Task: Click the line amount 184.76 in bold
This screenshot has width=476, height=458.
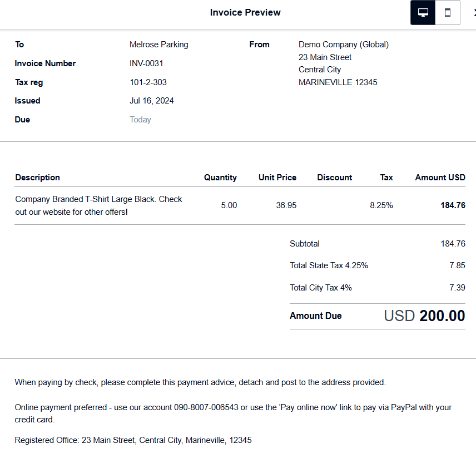Action: [453, 205]
